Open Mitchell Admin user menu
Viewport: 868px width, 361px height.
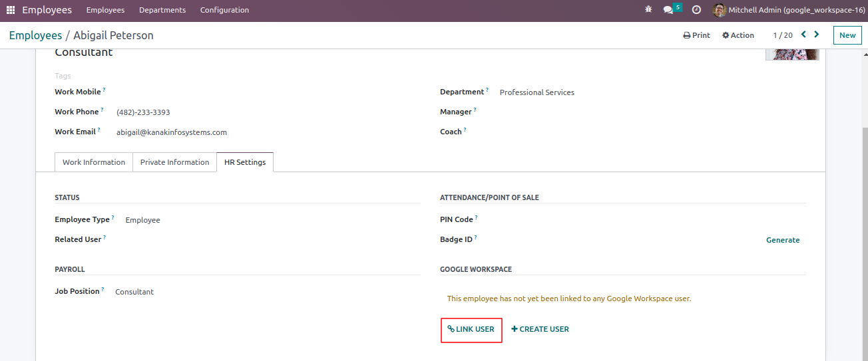789,10
